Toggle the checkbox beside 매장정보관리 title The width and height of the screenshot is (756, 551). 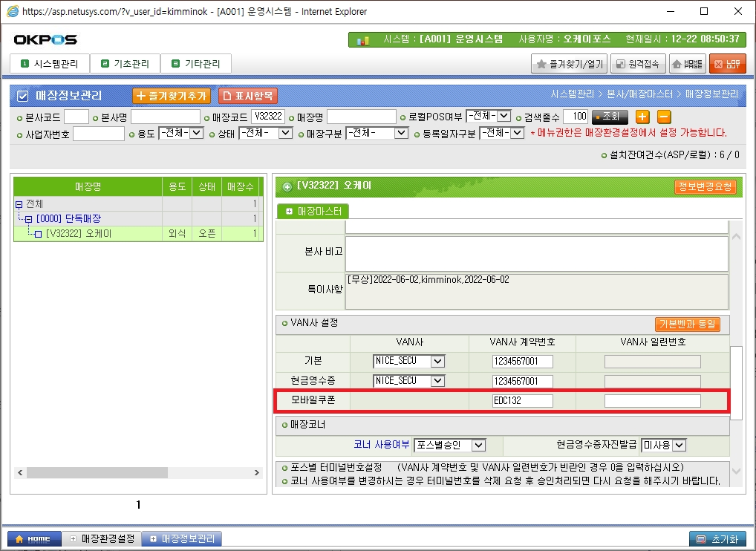coord(22,96)
